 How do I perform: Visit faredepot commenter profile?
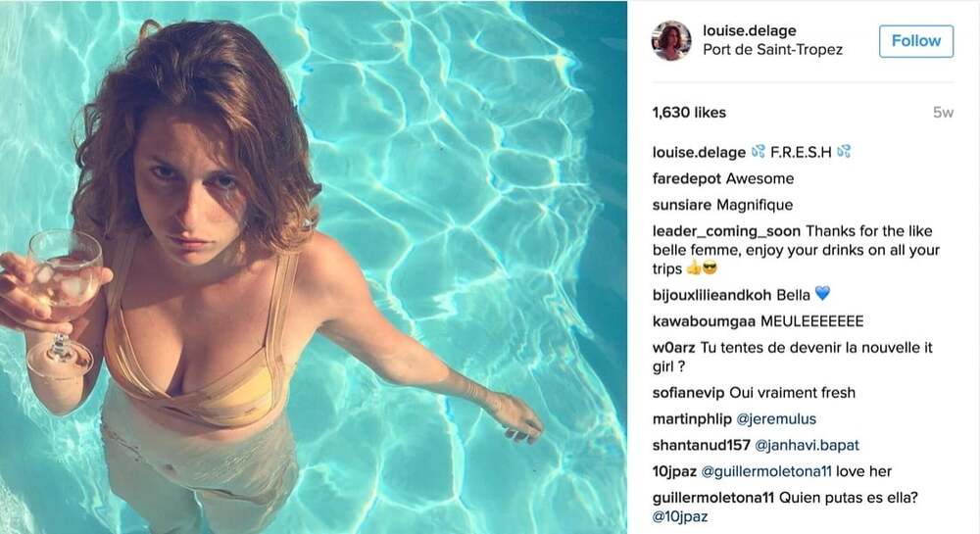[x=686, y=178]
